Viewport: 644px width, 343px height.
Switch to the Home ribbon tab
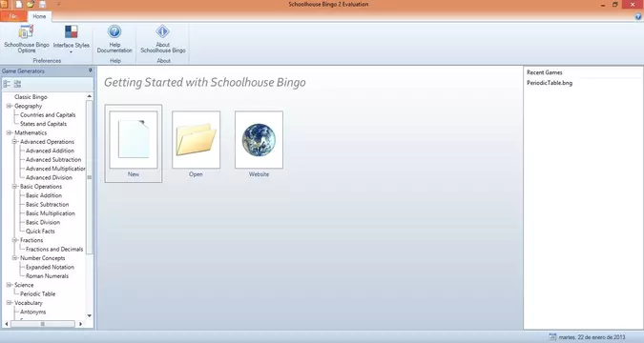point(39,16)
